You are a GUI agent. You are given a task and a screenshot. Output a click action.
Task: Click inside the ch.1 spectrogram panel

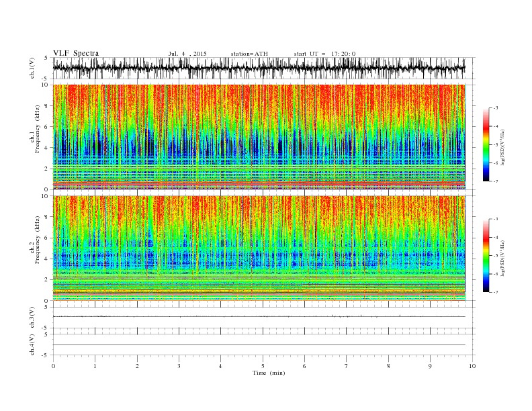[259, 137]
